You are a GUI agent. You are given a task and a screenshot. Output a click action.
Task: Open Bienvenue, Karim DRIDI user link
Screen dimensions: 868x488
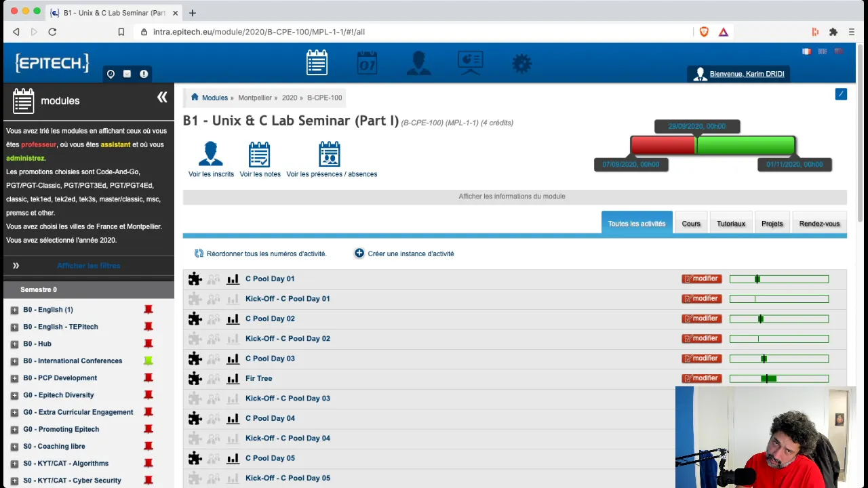pyautogui.click(x=747, y=74)
